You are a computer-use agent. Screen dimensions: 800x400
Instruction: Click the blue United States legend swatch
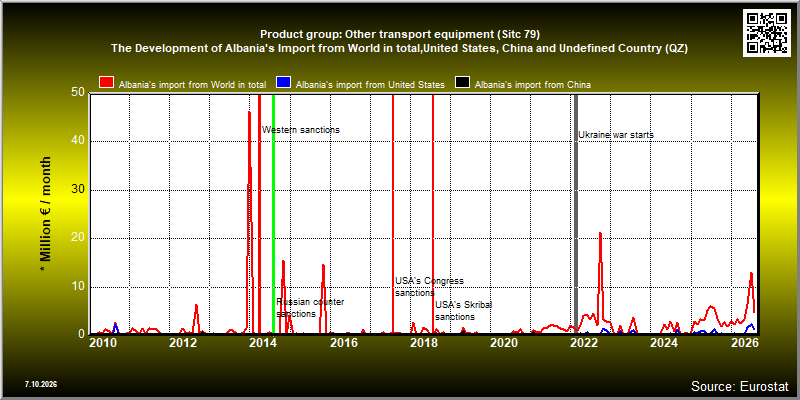click(x=283, y=84)
